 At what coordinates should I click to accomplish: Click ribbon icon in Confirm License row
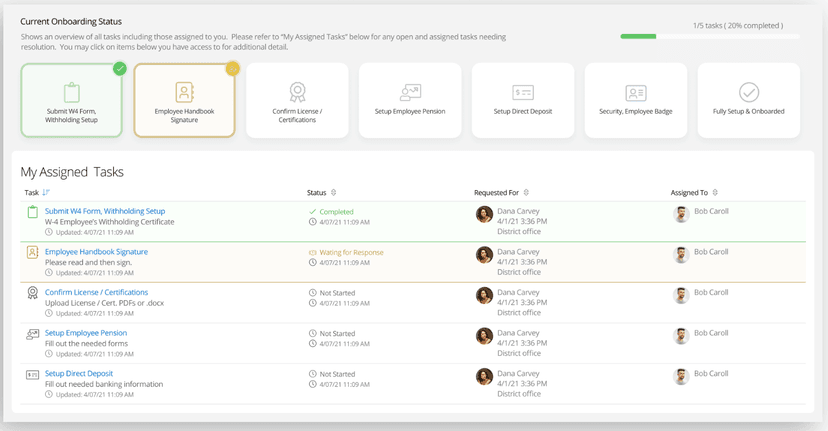click(33, 293)
